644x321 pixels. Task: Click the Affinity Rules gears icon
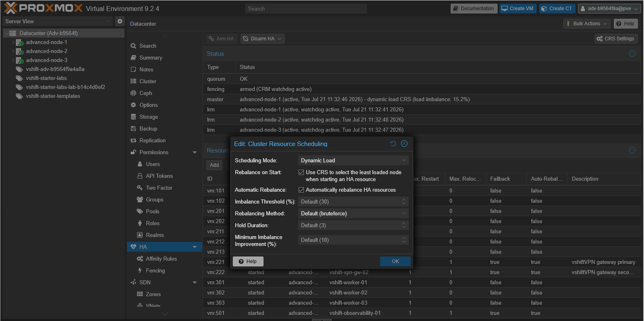point(140,259)
